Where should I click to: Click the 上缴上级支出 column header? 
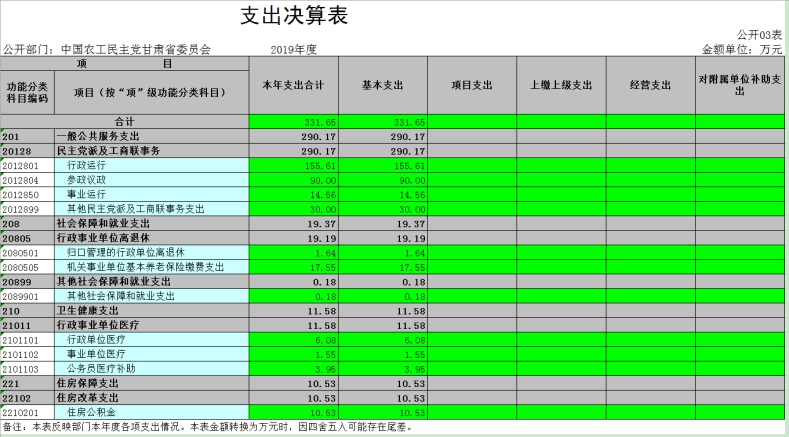click(x=561, y=85)
